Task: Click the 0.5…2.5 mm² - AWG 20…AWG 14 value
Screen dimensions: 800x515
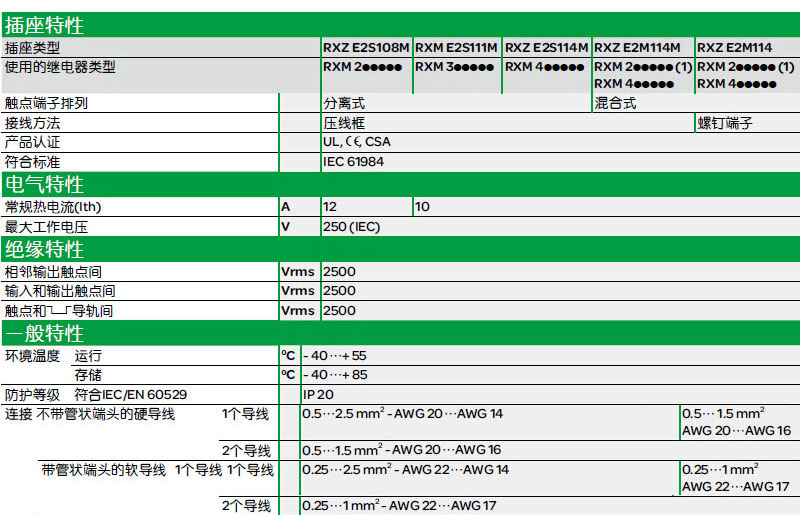Action: (403, 413)
